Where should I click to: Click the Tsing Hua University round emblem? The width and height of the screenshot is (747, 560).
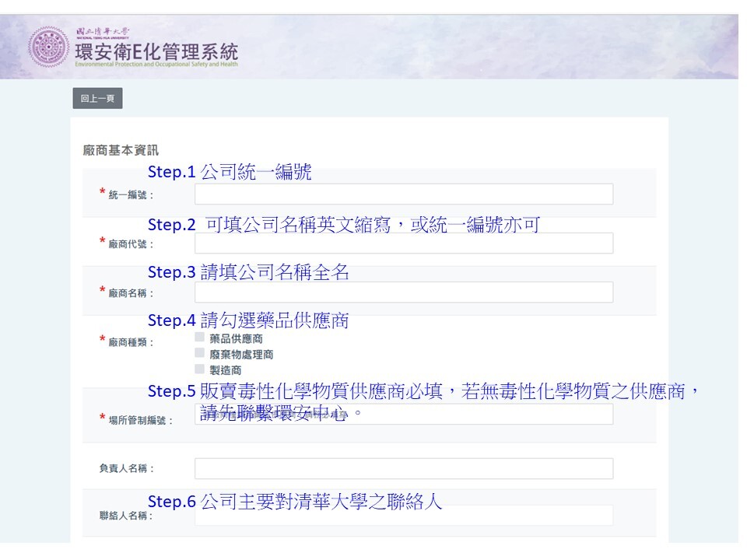click(x=48, y=47)
